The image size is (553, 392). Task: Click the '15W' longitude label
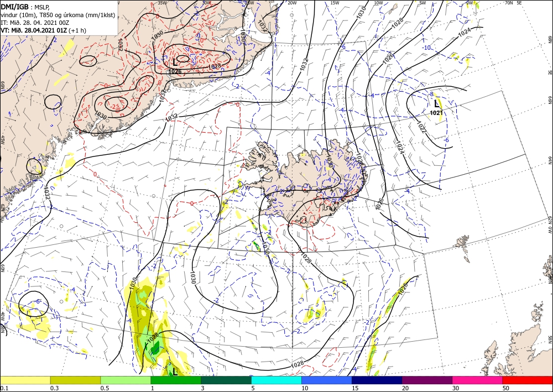click(x=335, y=2)
